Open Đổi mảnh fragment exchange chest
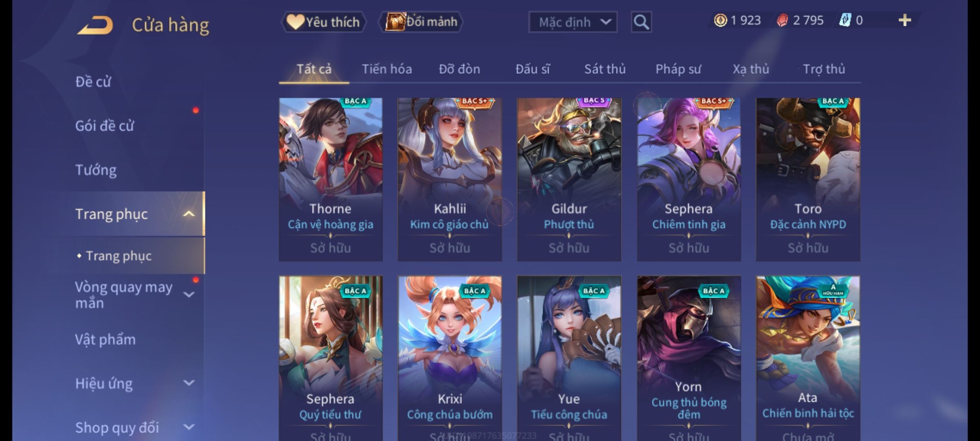Screen dimensions: 980x441 421,22
